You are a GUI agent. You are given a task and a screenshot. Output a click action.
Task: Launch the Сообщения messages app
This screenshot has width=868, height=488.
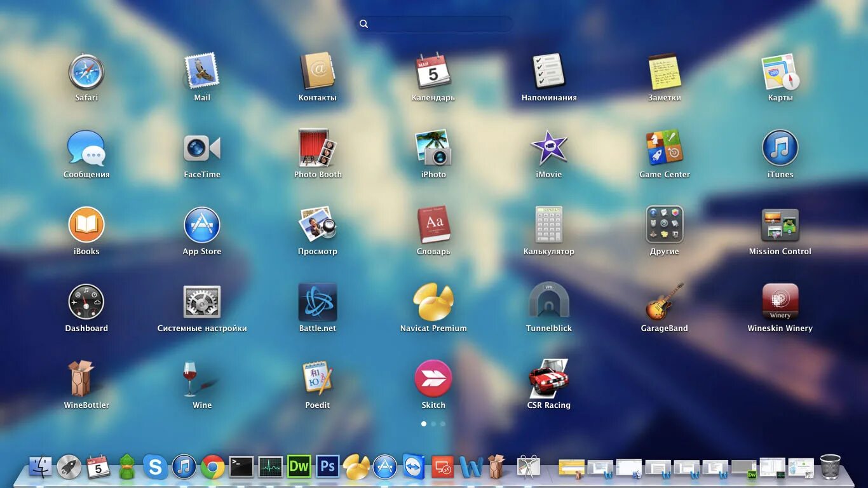(x=86, y=149)
